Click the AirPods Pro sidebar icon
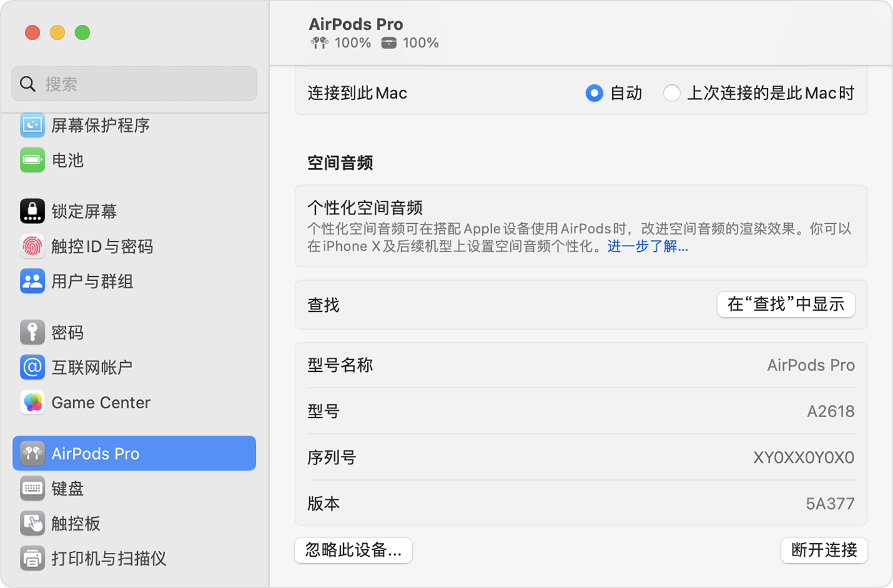 (x=33, y=453)
